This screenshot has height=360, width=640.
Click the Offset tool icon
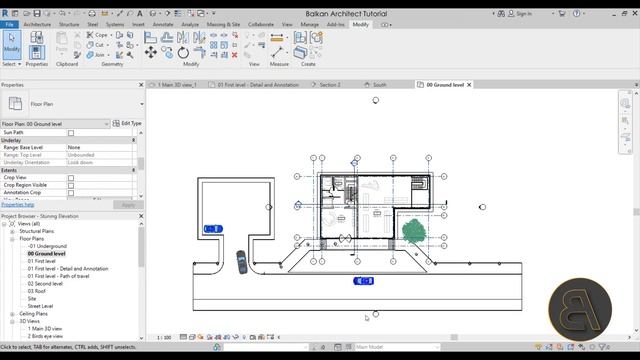167,38
